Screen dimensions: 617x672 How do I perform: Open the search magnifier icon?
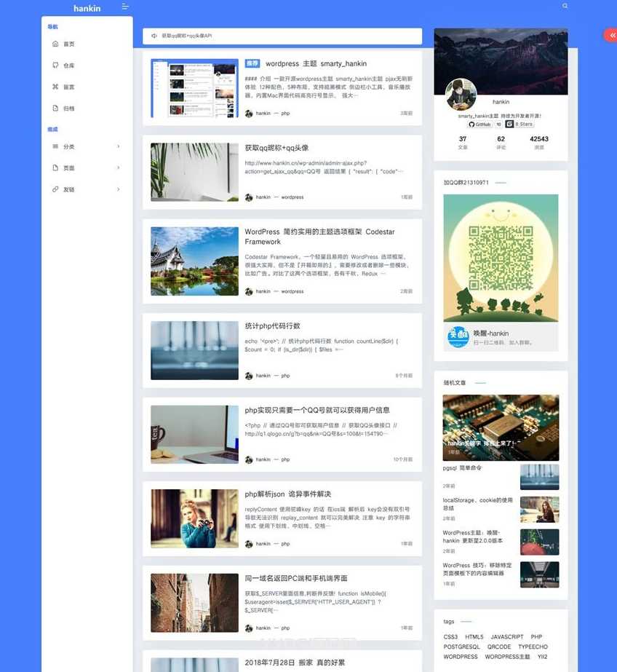click(x=565, y=6)
